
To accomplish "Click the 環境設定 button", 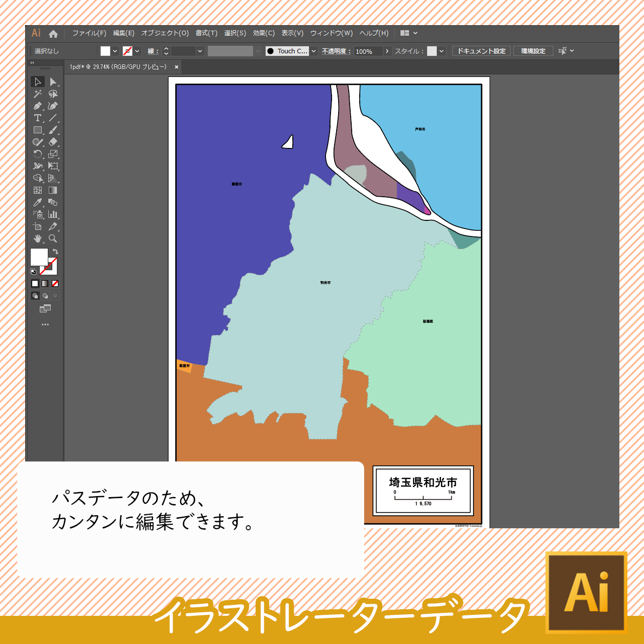I will coord(533,51).
